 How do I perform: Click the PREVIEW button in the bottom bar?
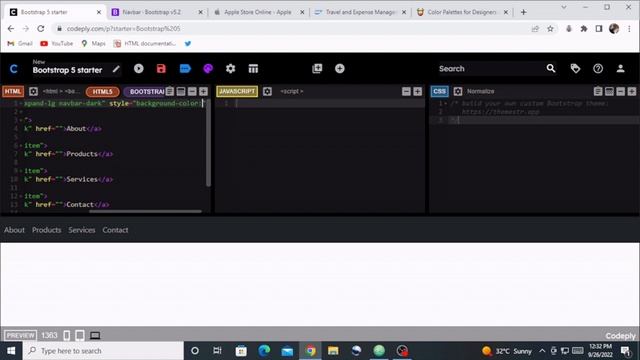(x=20, y=336)
